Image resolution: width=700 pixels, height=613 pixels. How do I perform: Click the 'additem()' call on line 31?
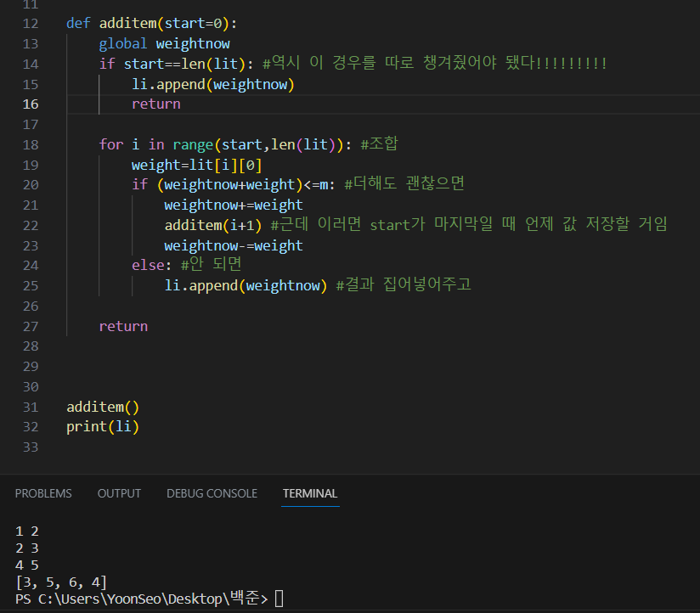click(103, 407)
